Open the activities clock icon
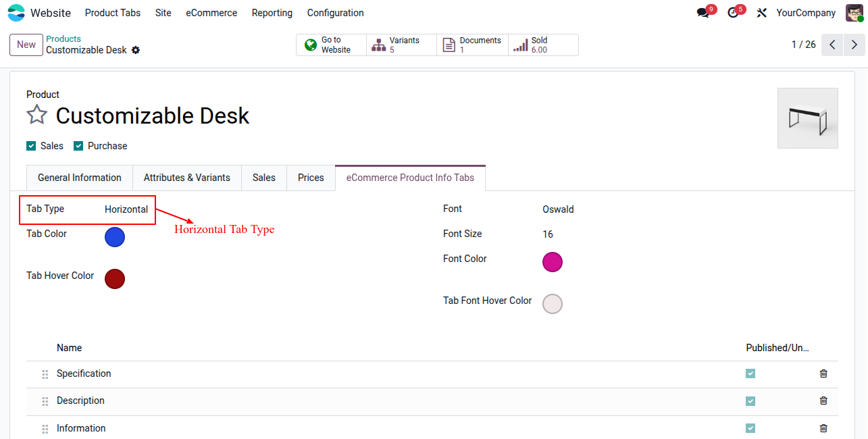 tap(733, 13)
